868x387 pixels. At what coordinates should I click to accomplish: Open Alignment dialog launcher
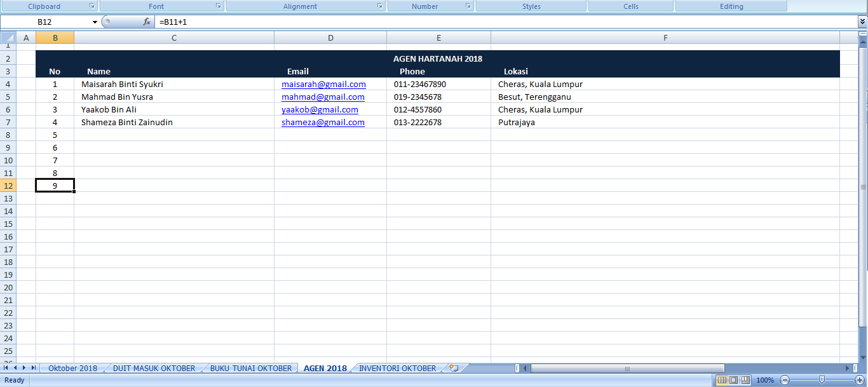(380, 6)
